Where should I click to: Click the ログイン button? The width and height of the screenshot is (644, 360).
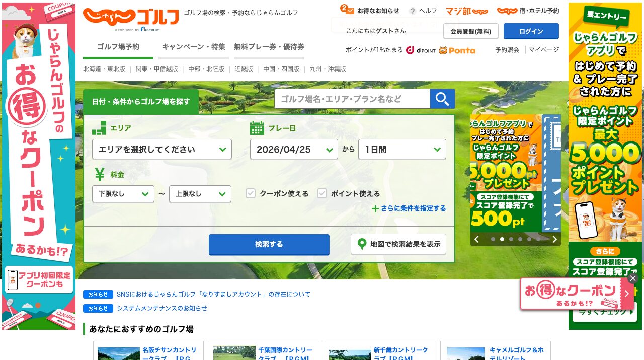531,31
